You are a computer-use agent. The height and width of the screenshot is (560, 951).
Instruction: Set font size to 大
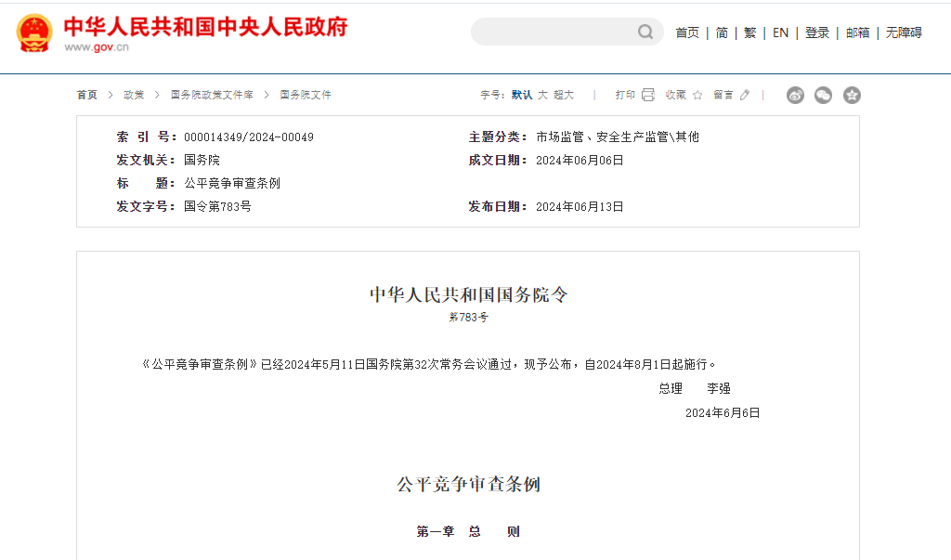coord(543,95)
